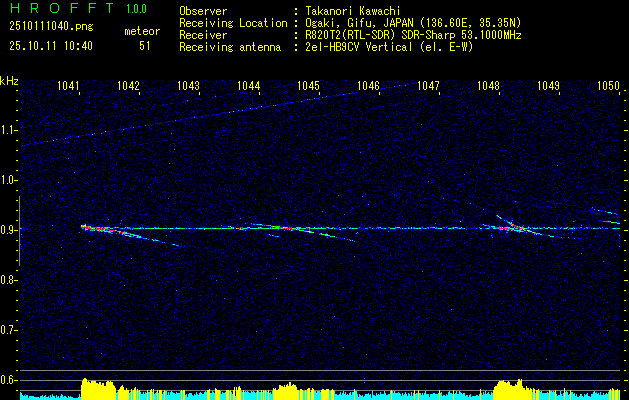
Task: Click time marker 1041
Action: [68, 85]
